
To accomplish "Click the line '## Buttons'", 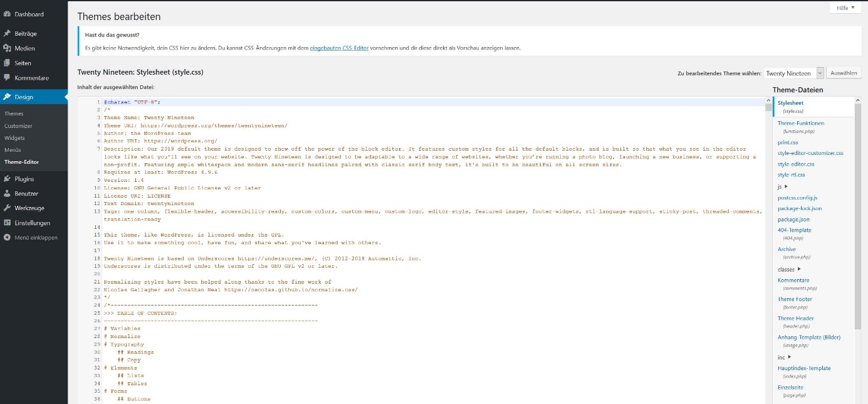I will 134,399.
